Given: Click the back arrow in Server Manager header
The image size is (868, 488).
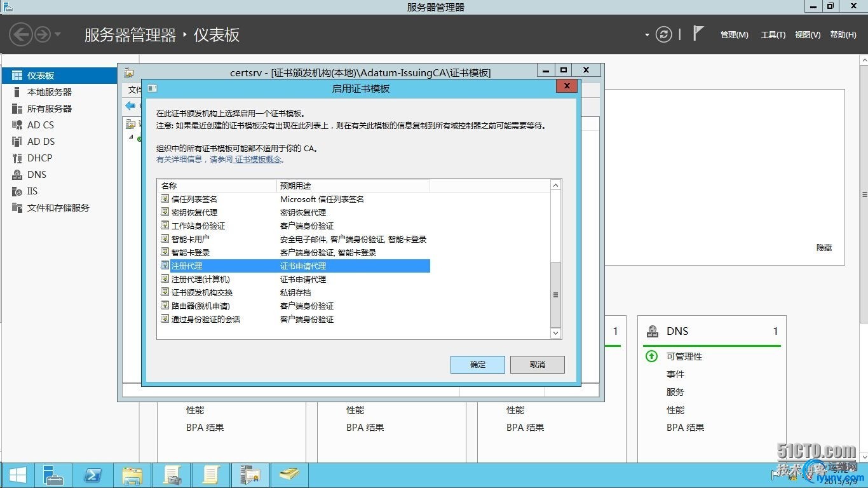Looking at the screenshot, I should pyautogui.click(x=21, y=34).
